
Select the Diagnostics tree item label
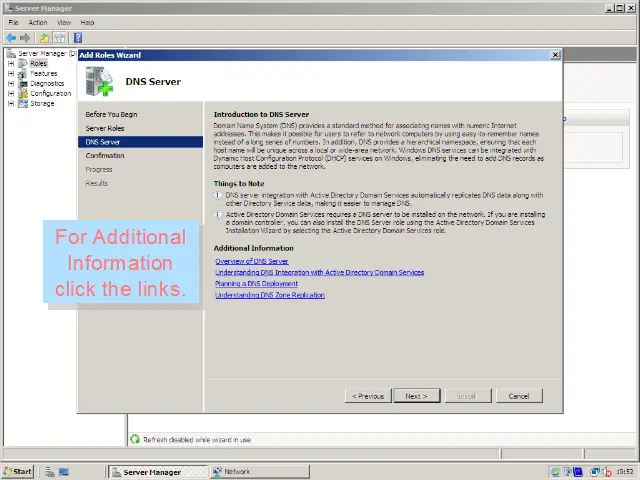pos(47,83)
